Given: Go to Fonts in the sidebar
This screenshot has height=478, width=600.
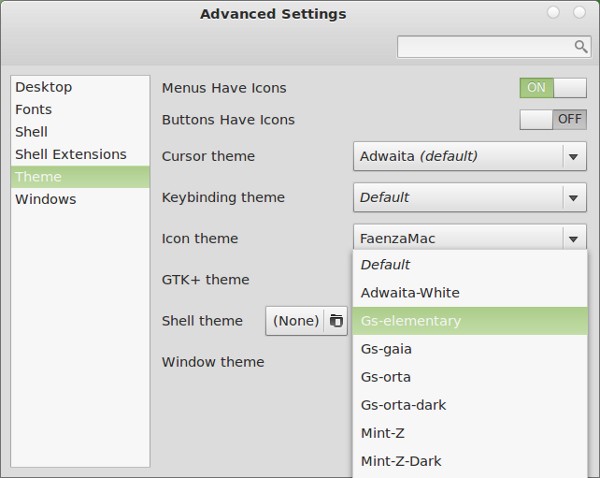Looking at the screenshot, I should [x=34, y=110].
